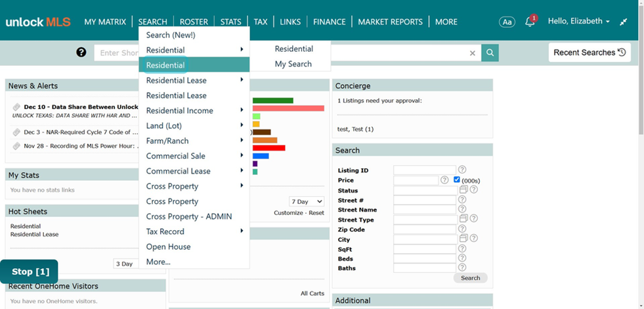Click into the Zip Code input field
The image size is (644, 309).
tap(425, 229)
